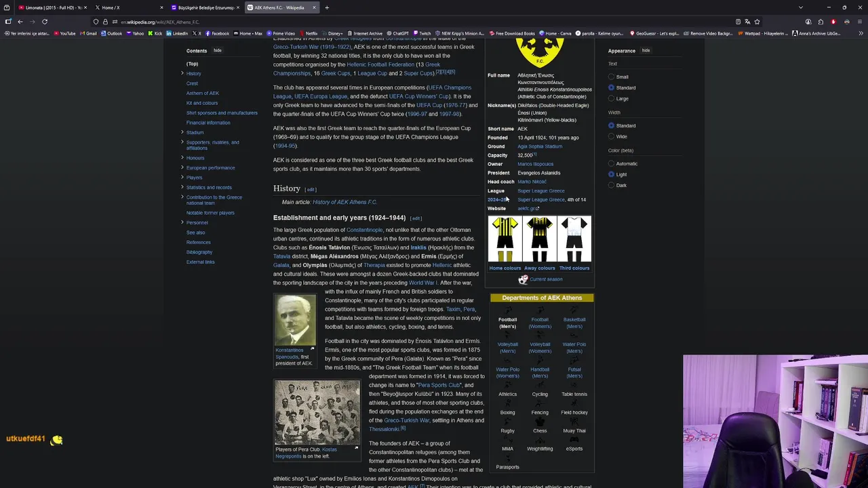Open the Facebook bookmark

point(217,33)
